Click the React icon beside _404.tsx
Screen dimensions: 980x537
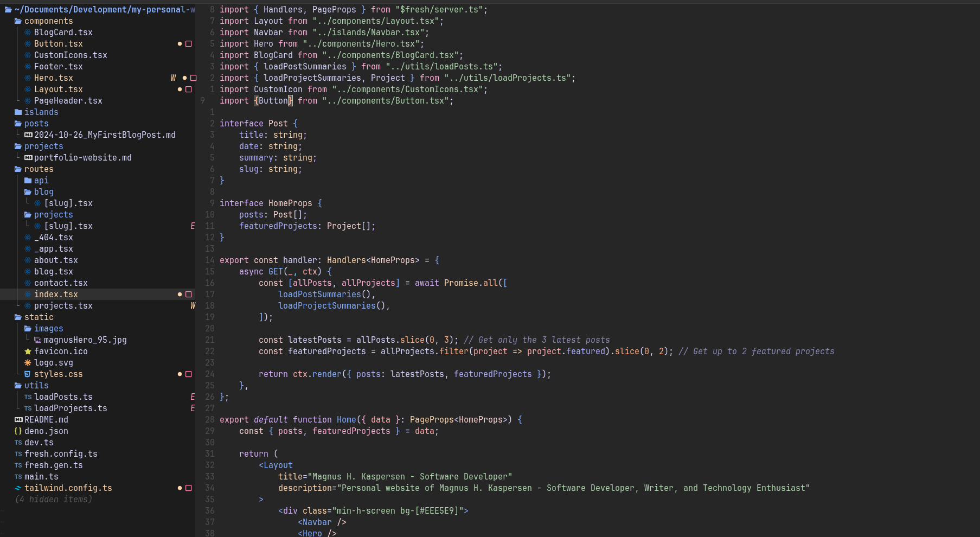click(x=28, y=238)
